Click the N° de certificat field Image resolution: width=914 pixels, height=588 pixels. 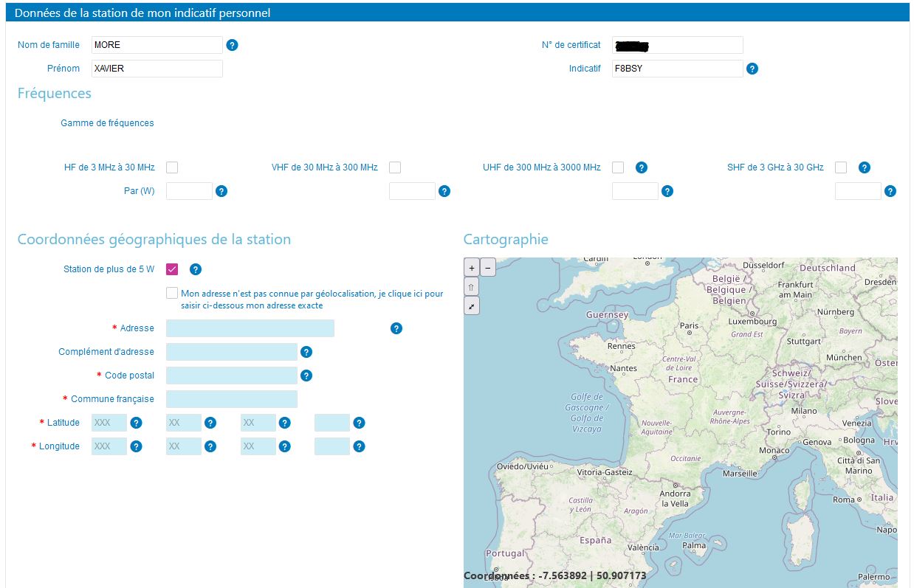678,45
